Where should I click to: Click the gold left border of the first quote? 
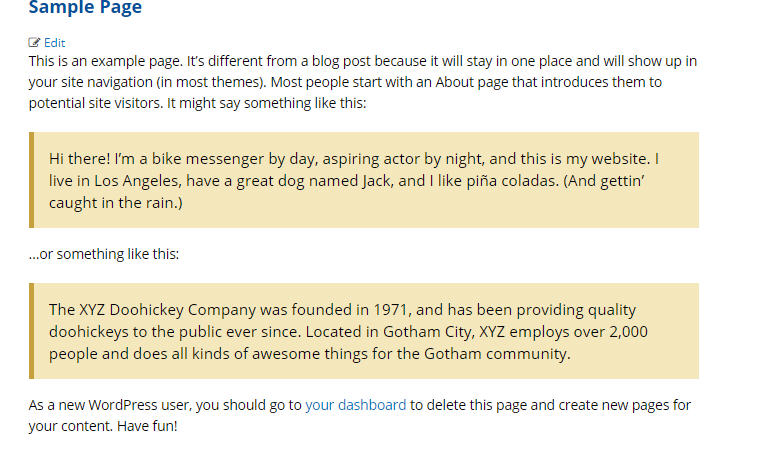click(31, 180)
